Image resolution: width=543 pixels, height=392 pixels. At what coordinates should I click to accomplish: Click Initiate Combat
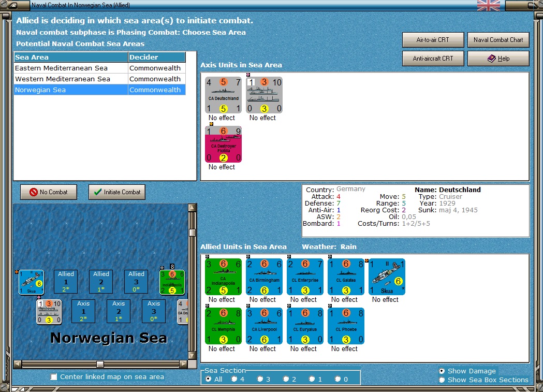(x=117, y=192)
